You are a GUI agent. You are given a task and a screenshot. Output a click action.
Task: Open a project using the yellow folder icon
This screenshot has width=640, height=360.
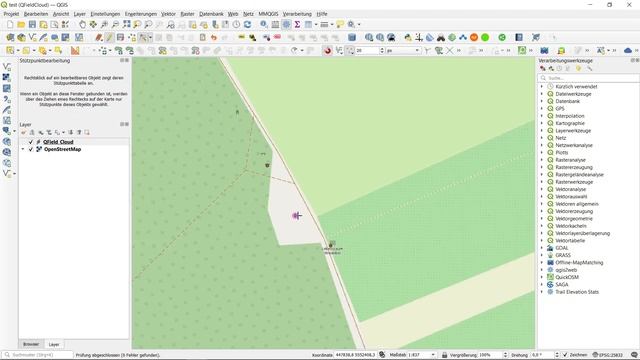click(x=21, y=25)
